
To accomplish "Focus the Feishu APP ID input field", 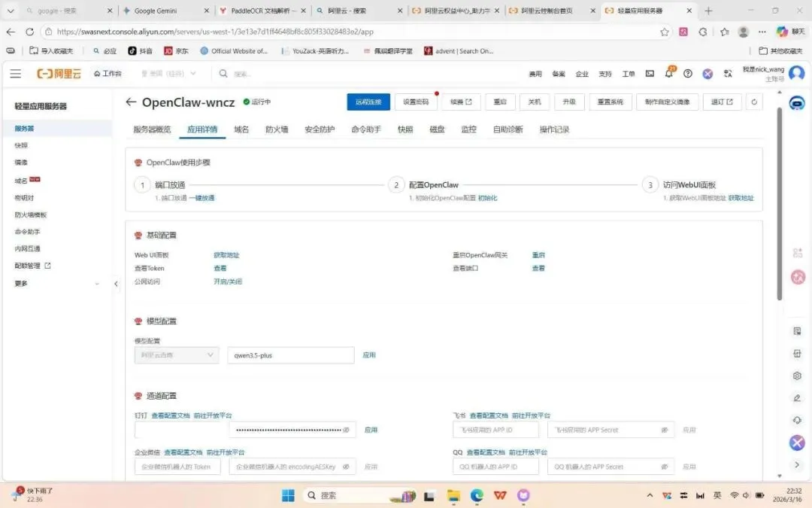I will [x=495, y=430].
